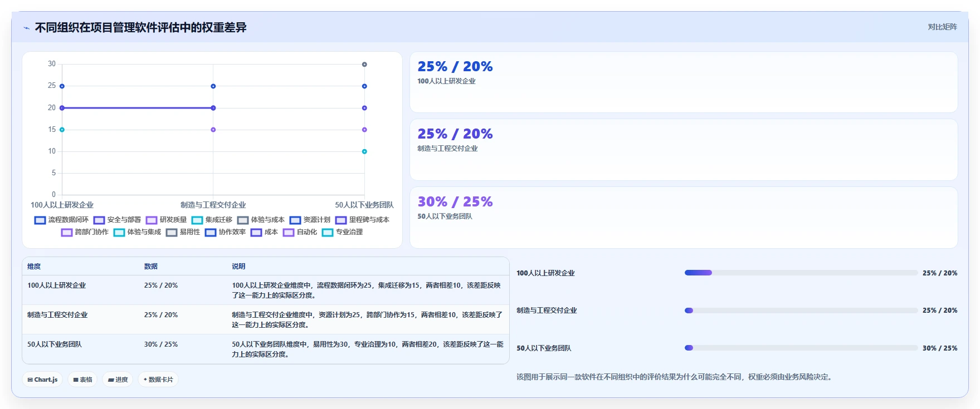980x409 pixels.
Task: Select the data point at 10 for 50人以下业务团队
Action: pyautogui.click(x=364, y=151)
